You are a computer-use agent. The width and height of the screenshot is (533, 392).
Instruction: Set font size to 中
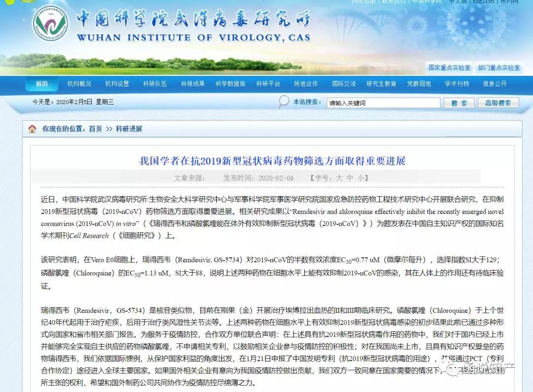coord(350,178)
